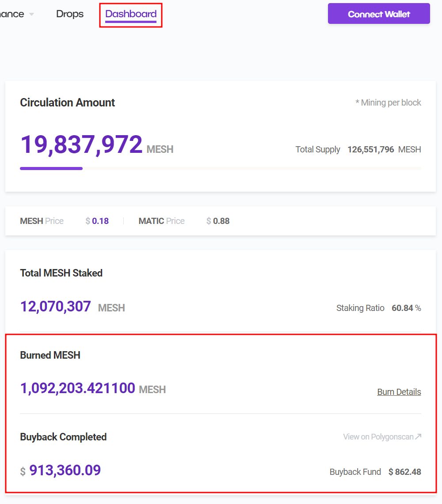Image resolution: width=442 pixels, height=504 pixels.
Task: Click the MESH Price value
Action: coord(97,221)
